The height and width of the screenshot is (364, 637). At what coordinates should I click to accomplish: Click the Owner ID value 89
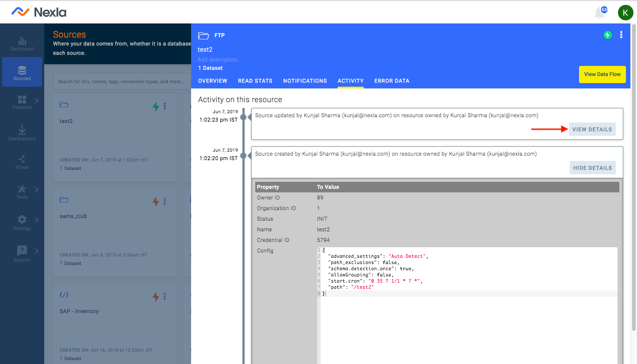[x=320, y=198]
